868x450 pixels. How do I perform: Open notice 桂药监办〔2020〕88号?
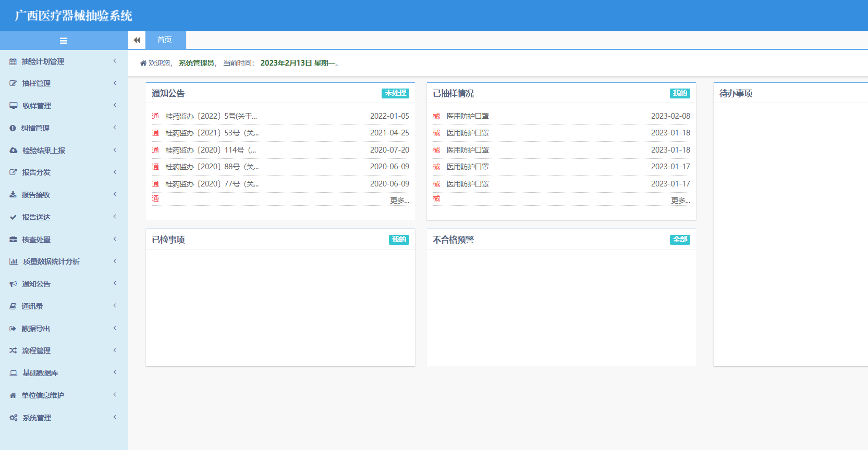[212, 167]
